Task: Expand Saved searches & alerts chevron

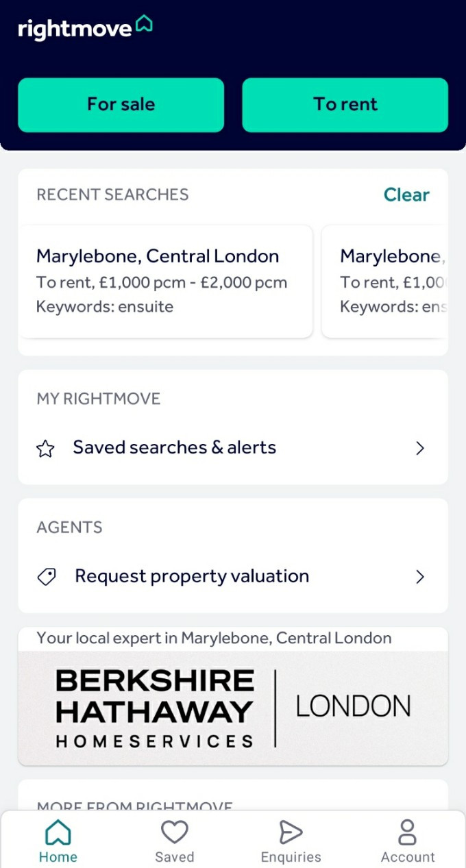Action: 420,449
